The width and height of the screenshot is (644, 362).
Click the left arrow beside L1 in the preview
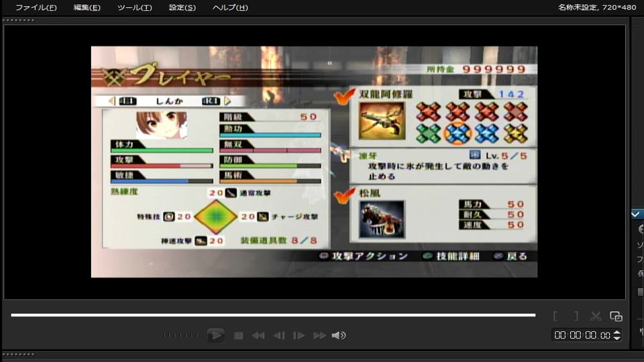pyautogui.click(x=111, y=101)
